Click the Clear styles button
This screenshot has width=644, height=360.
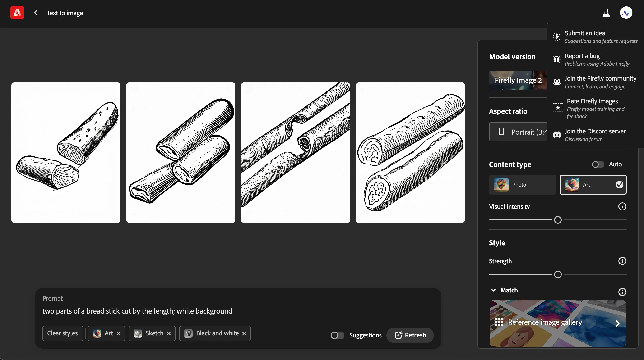[62, 333]
